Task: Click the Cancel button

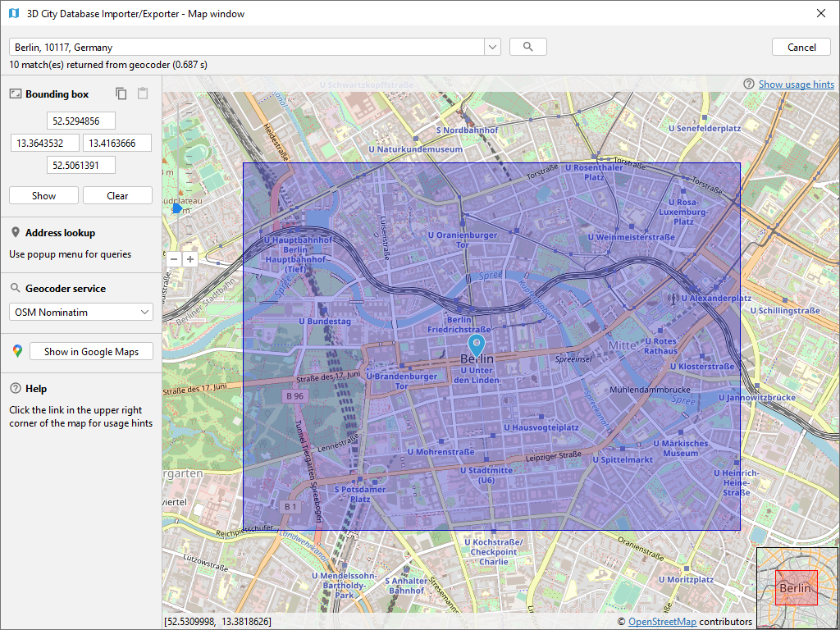Action: pos(801,47)
